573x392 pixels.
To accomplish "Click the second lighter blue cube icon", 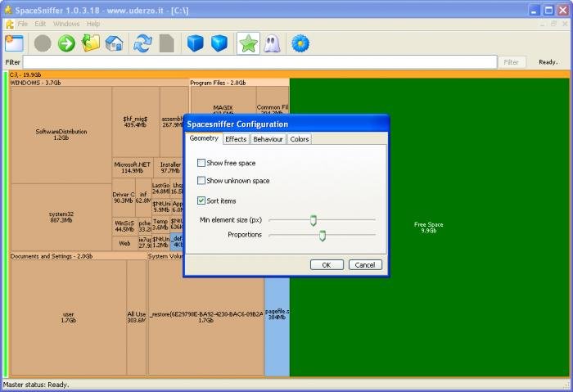I will click(219, 43).
